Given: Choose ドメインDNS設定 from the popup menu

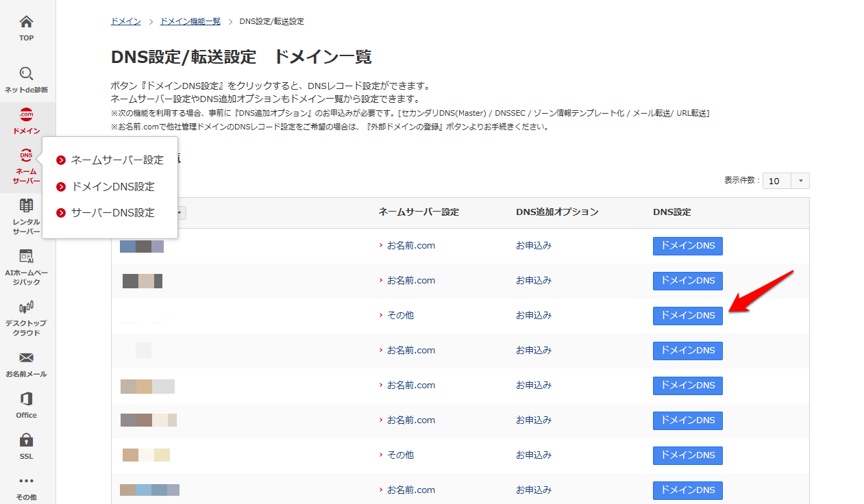Looking at the screenshot, I should [x=113, y=187].
